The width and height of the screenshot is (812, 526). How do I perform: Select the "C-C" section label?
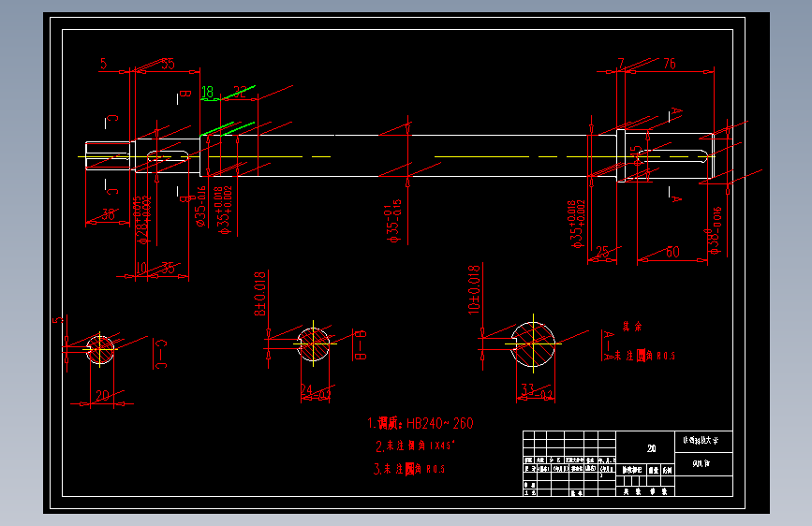(x=161, y=354)
